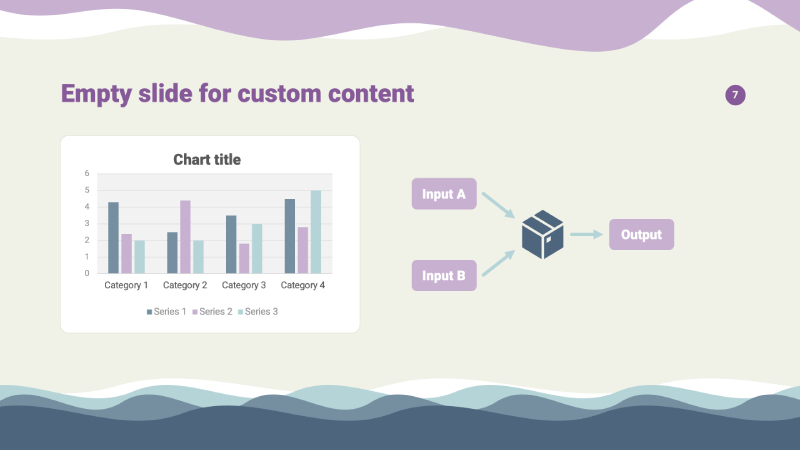
Task: Click the Series 1 bar in Category 1
Action: pos(113,238)
